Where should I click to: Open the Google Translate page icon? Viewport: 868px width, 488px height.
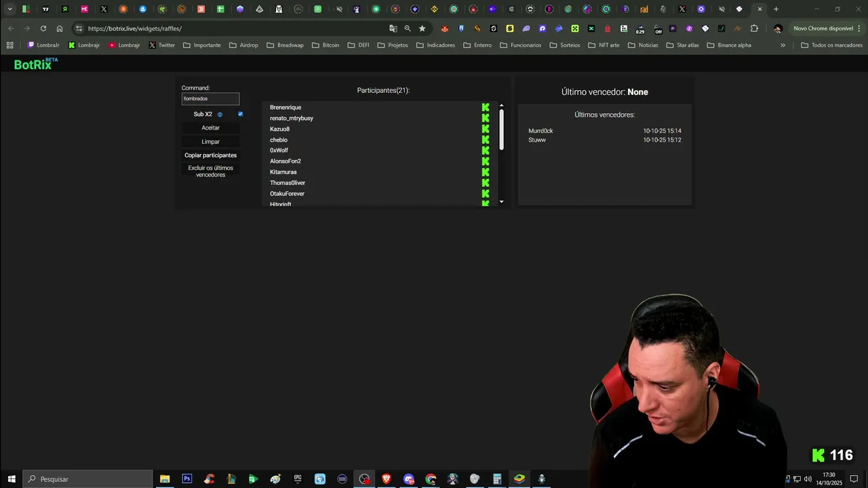[x=393, y=28]
